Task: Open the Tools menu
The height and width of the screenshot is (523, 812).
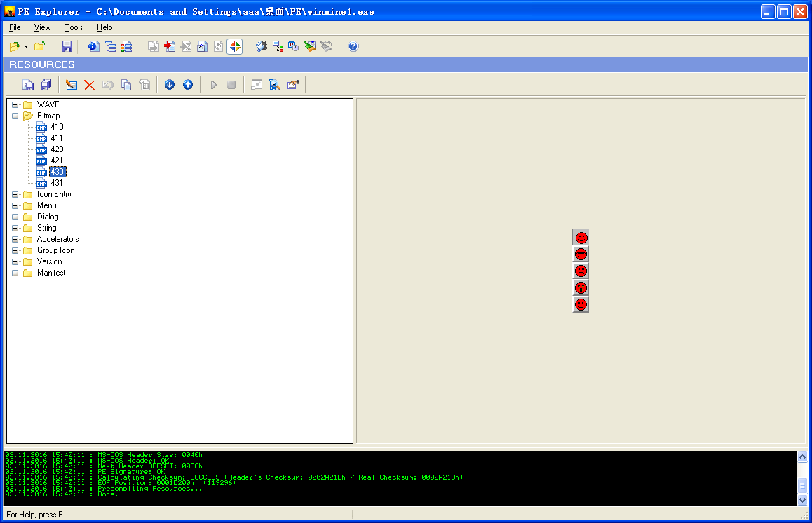Action: pos(74,27)
